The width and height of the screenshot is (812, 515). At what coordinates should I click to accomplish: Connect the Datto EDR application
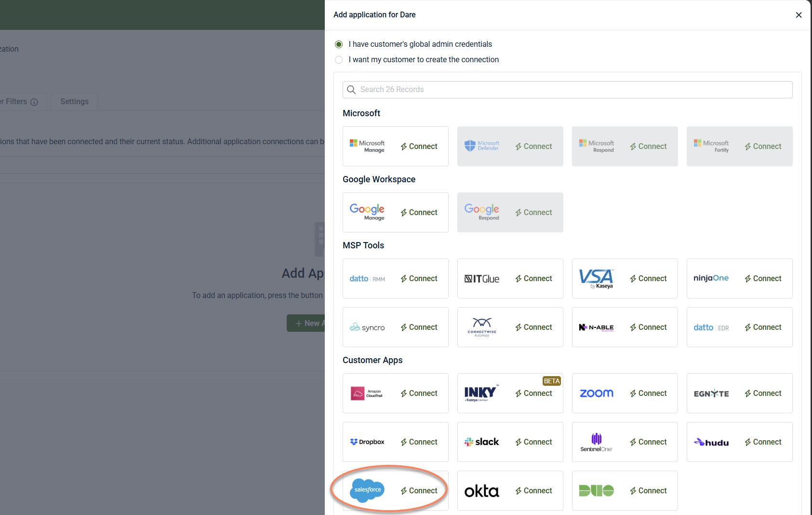[763, 327]
